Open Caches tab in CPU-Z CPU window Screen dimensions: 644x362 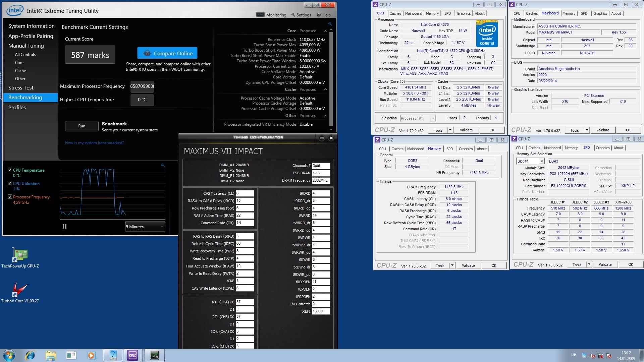(395, 13)
